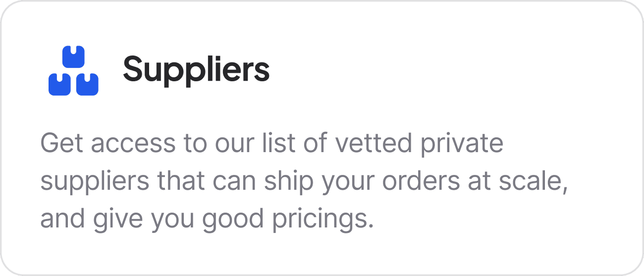Open the Suppliers heading
The width and height of the screenshot is (644, 276).
click(196, 70)
